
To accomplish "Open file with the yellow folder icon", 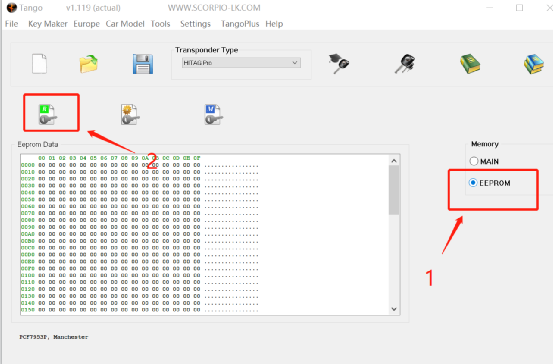I will pos(89,64).
